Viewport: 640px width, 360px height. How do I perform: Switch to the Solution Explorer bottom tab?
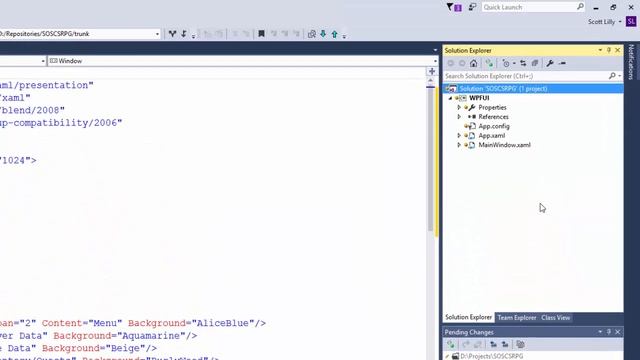click(469, 317)
